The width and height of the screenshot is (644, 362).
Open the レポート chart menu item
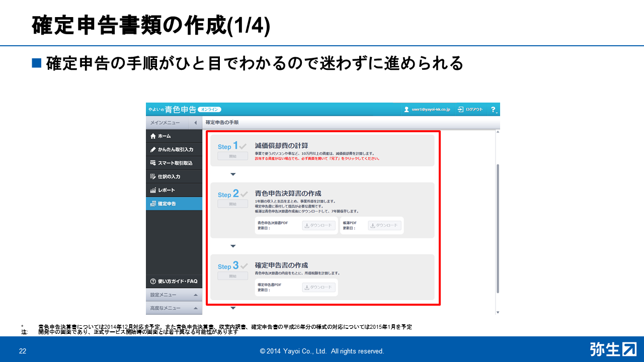[x=174, y=191]
